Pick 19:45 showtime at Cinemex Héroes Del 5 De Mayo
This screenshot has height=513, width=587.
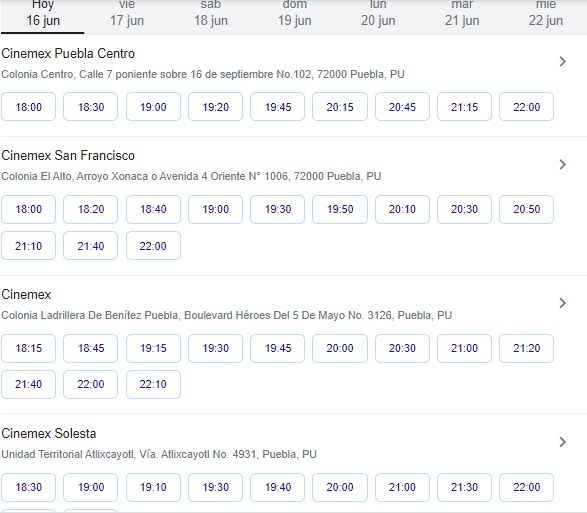click(277, 348)
